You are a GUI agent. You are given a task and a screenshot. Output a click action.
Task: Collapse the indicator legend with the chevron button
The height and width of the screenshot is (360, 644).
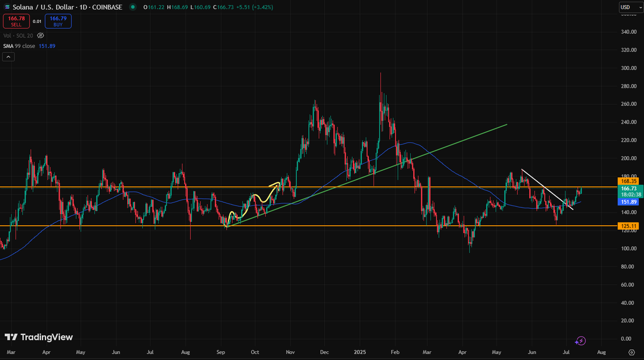point(8,56)
